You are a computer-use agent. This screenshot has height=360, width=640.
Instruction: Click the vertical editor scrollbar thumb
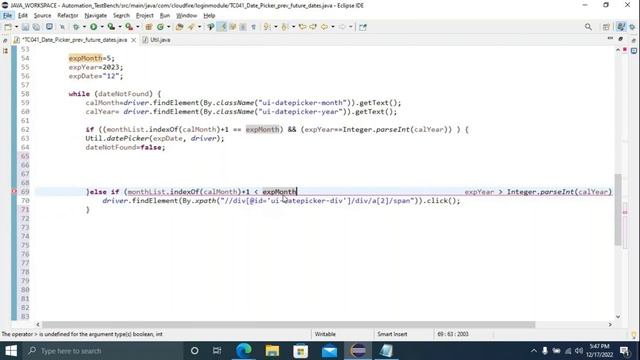[618, 209]
